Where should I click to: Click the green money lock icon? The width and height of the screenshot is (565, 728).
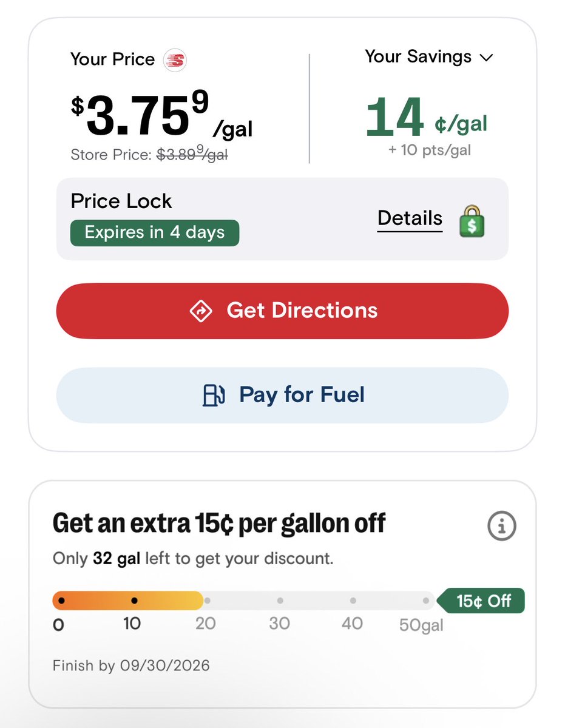click(472, 221)
